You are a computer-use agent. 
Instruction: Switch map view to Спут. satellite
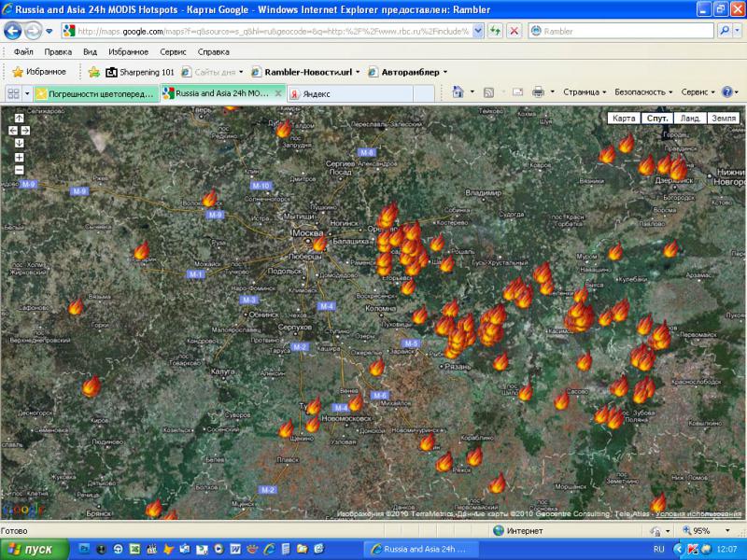[657, 119]
